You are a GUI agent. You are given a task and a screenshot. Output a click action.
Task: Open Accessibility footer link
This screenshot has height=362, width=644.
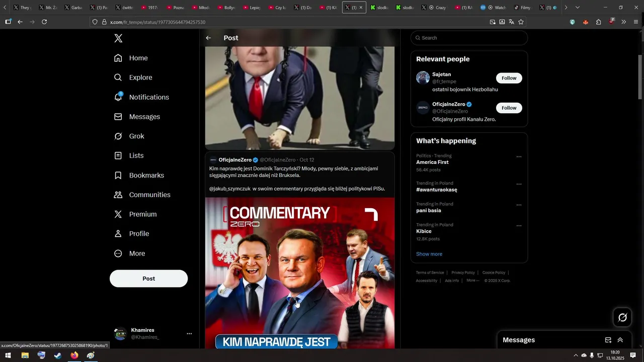point(426,281)
